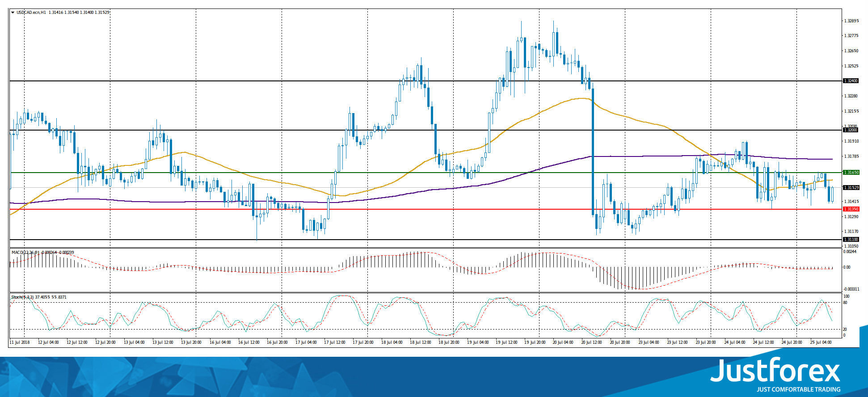Open the chart menu arrow beside USDCAD.ecn,H1
Image resolution: width=868 pixels, height=397 pixels.
point(13,12)
